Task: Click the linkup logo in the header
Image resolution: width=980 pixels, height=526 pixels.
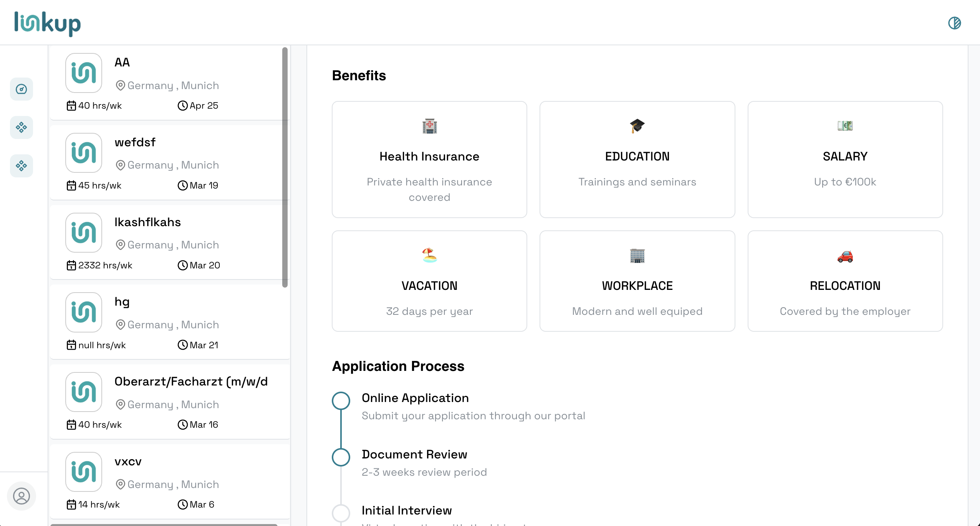Action: point(47,22)
